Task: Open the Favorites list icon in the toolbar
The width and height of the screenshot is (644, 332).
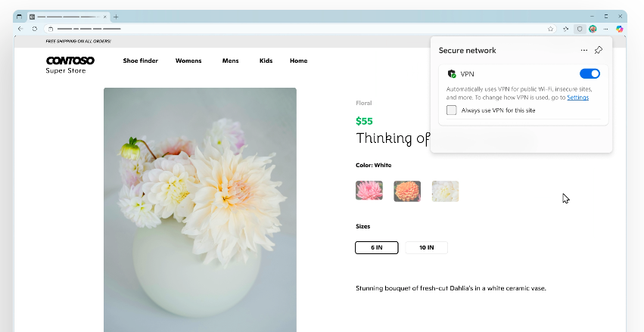Action: tap(565, 29)
